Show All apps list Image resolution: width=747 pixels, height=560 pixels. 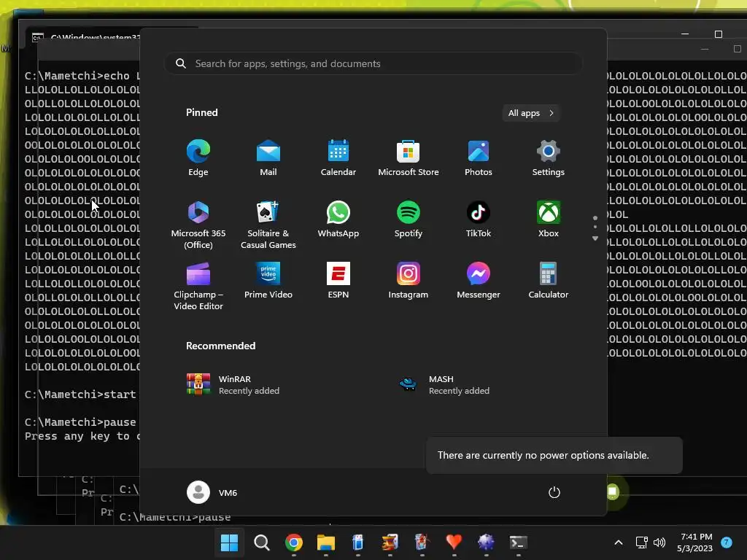(x=531, y=113)
